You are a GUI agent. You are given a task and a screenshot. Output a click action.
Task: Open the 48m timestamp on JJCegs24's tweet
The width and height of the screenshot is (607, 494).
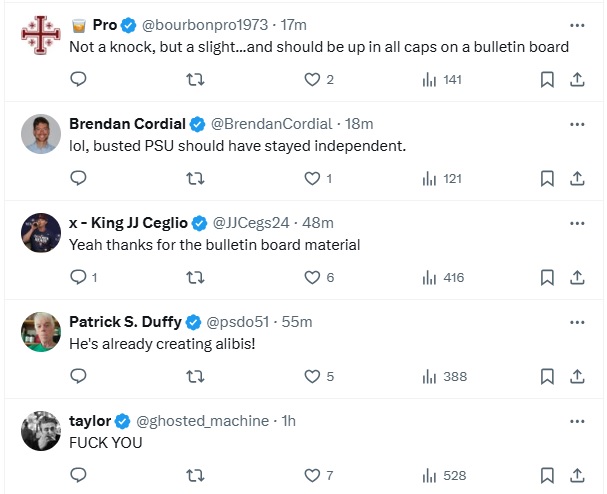(320, 222)
